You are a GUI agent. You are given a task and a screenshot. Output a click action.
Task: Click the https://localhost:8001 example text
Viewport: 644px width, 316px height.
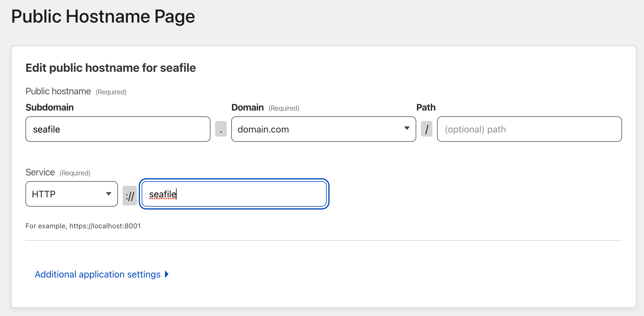click(x=105, y=226)
